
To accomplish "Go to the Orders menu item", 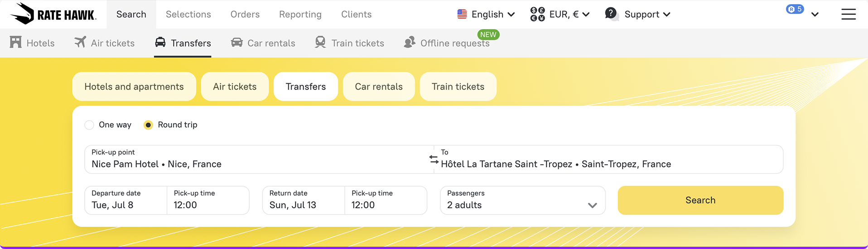I will (245, 14).
